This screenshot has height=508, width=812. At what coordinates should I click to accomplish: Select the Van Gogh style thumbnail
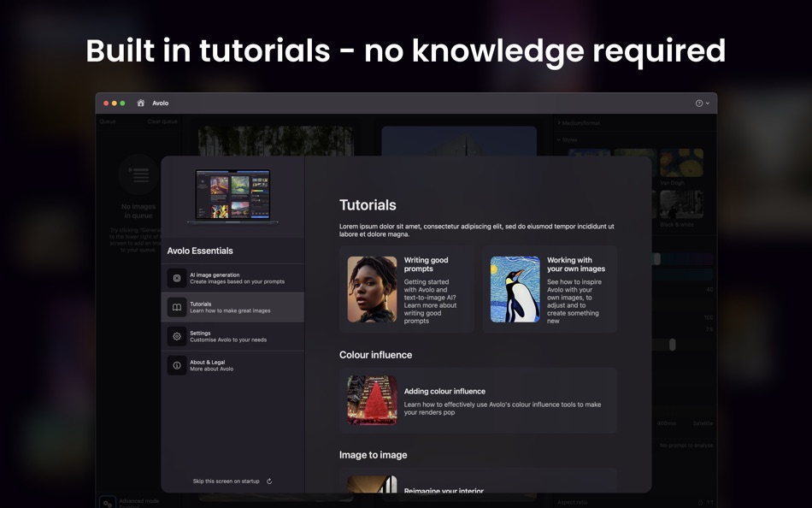pos(681,163)
